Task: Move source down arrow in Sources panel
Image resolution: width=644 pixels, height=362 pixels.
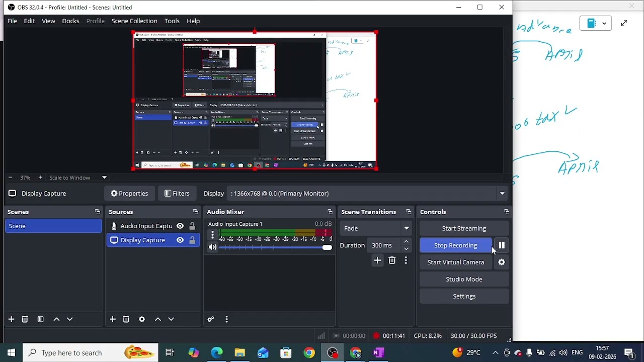Action: pyautogui.click(x=171, y=319)
